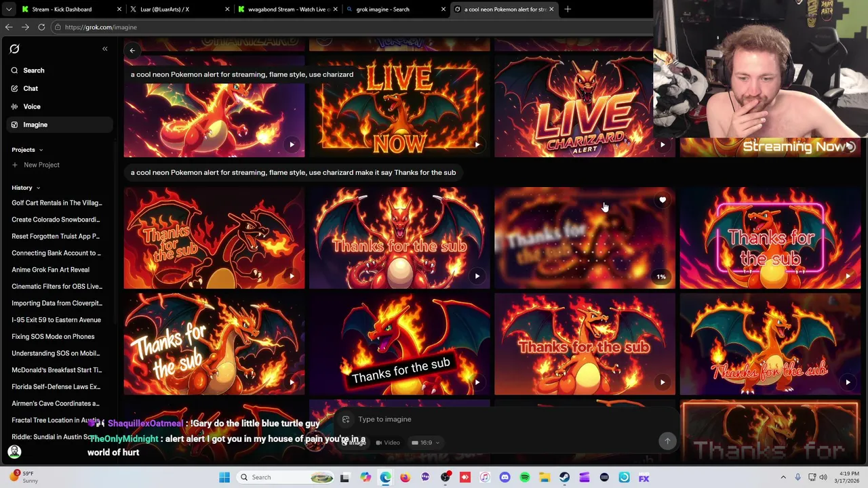Open Voice in the Grok sidebar
Screen dimensions: 868x488
[59, 106]
